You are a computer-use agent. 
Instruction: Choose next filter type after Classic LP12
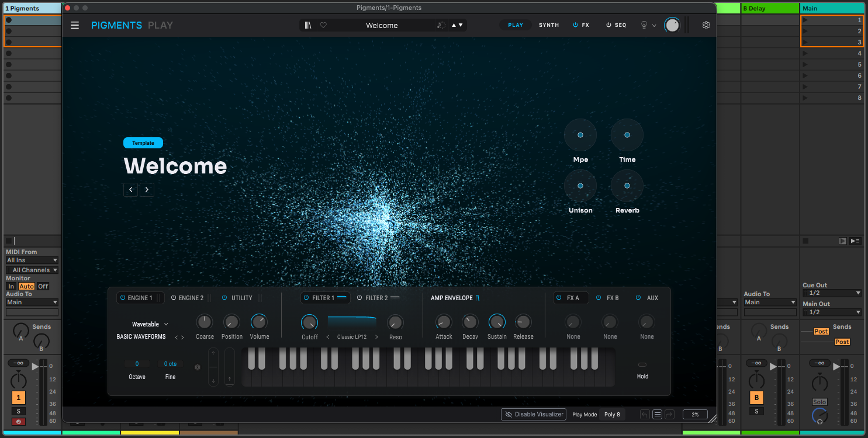tap(376, 337)
